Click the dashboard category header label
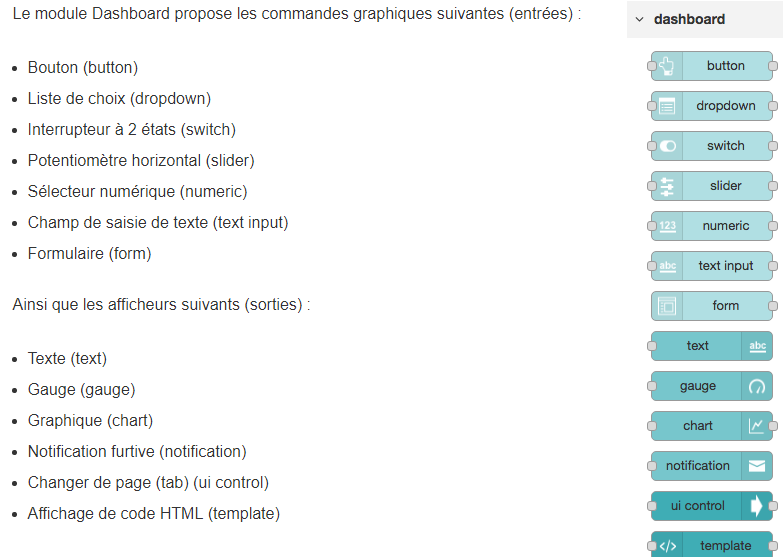Viewport: 783px width, 557px height. [x=689, y=19]
